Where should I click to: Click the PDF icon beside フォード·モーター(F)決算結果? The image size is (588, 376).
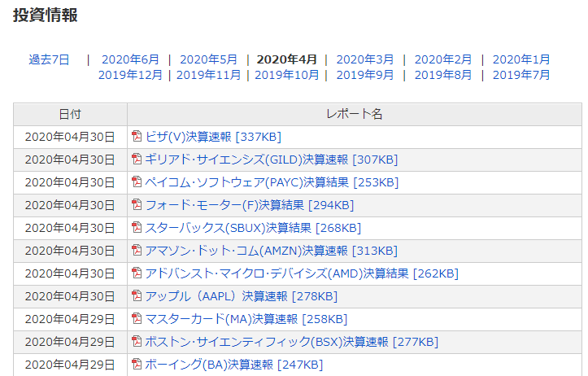(137, 204)
